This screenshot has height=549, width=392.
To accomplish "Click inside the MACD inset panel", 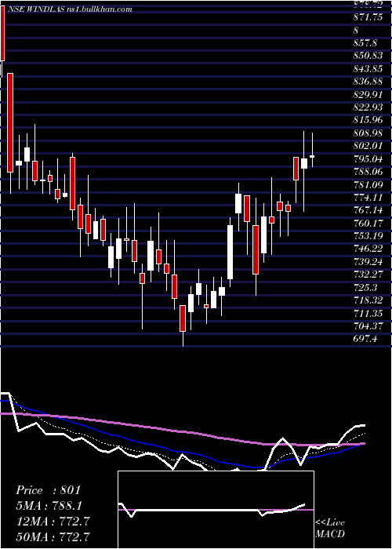I will (x=216, y=510).
